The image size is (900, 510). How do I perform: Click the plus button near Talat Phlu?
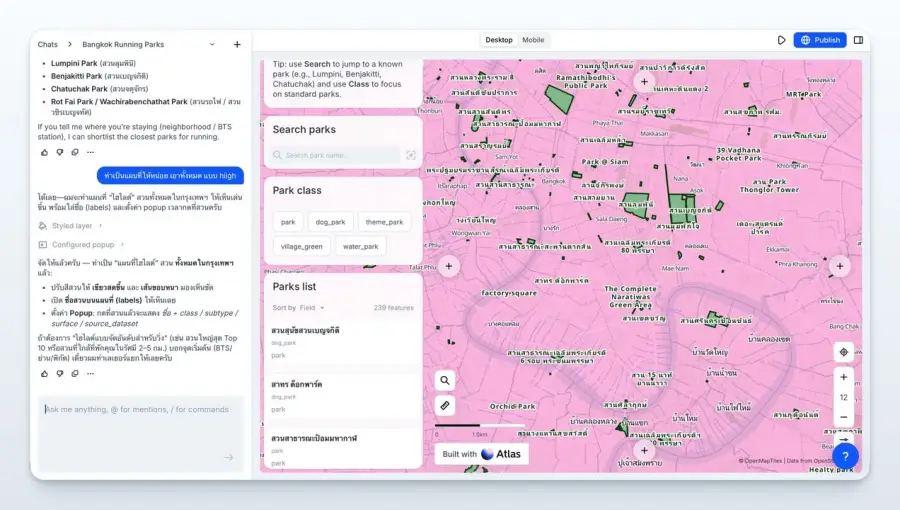coord(449,266)
